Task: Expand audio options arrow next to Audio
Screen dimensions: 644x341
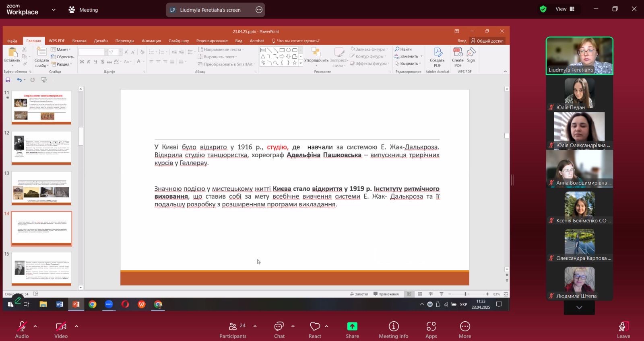Action: (x=35, y=326)
